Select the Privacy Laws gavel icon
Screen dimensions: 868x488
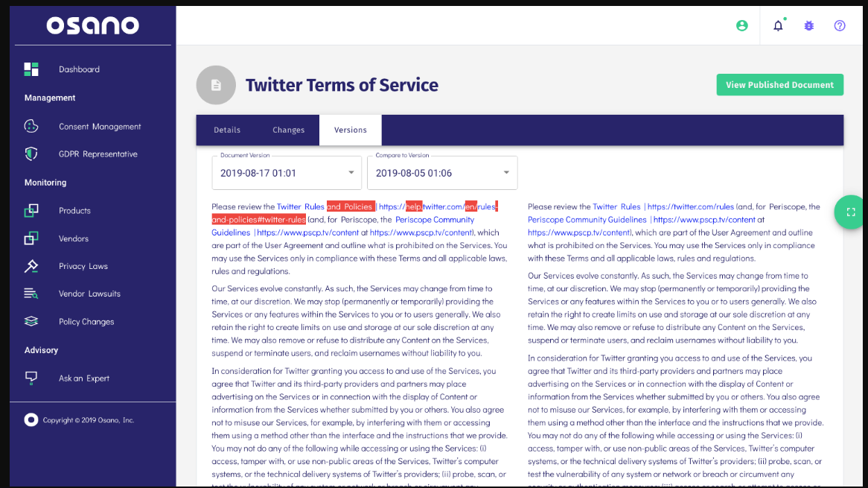31,266
